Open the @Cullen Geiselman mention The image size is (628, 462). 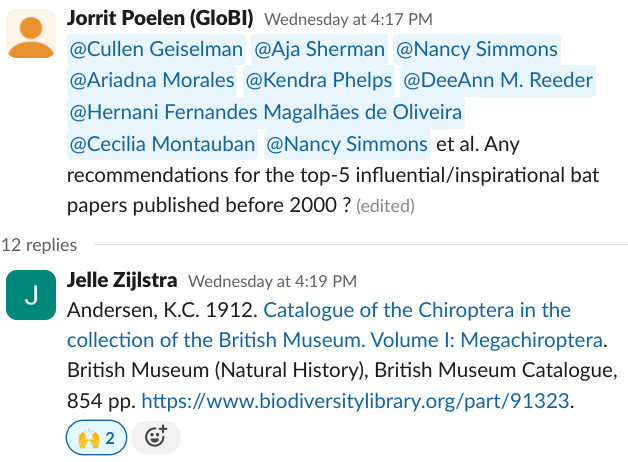pyautogui.click(x=156, y=49)
